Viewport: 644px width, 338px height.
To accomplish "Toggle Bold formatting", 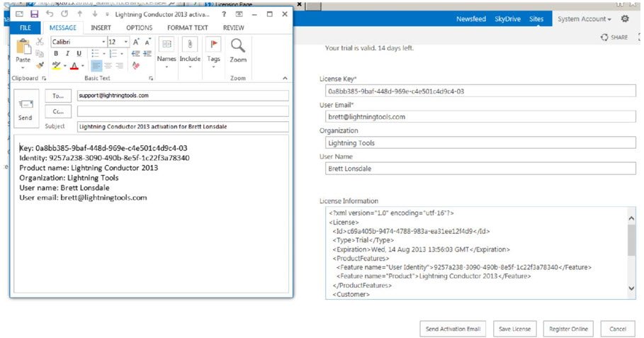I will [x=56, y=53].
